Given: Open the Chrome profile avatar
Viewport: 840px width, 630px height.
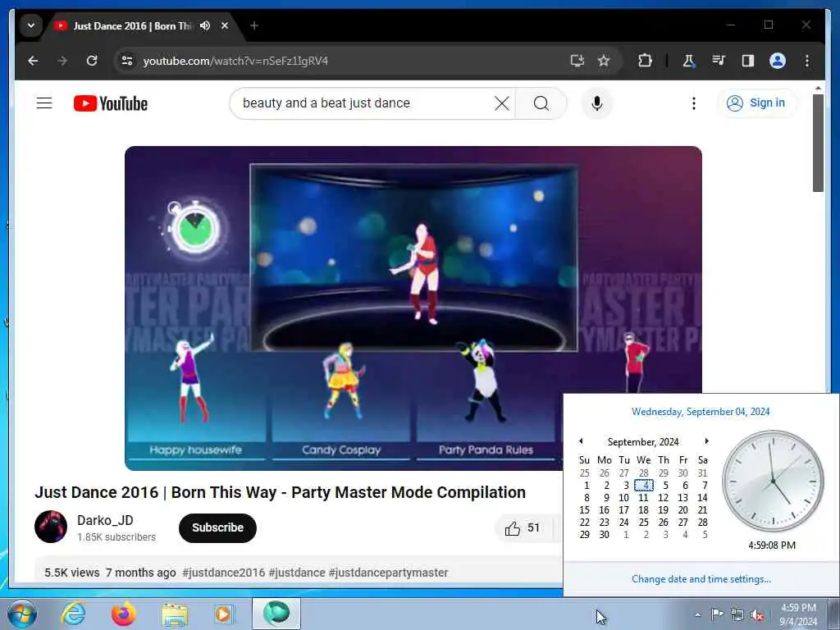Looking at the screenshot, I should 778,61.
